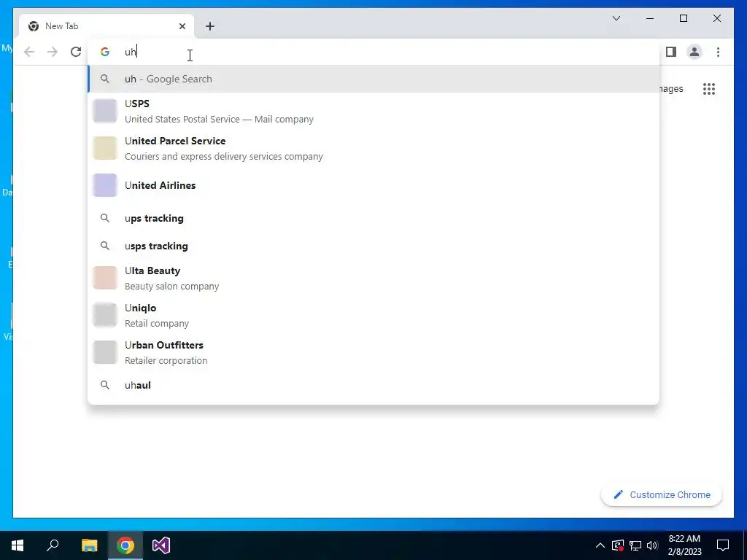Open the notification center icon
The height and width of the screenshot is (560, 747).
[x=723, y=545]
